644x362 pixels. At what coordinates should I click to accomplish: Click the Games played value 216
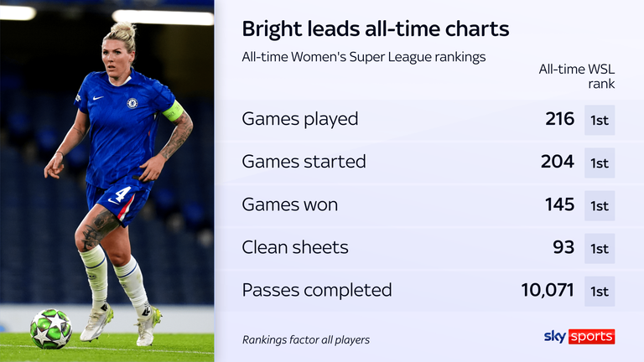pyautogui.click(x=559, y=119)
